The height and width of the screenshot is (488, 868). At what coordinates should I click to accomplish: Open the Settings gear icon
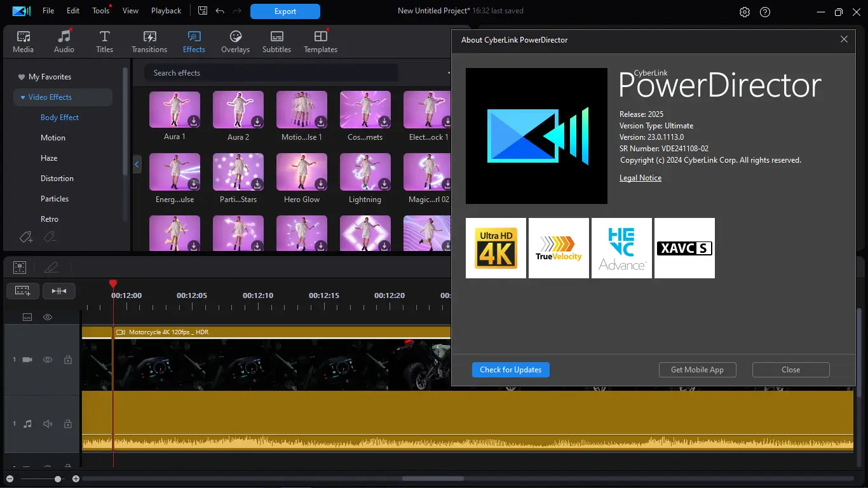[745, 12]
